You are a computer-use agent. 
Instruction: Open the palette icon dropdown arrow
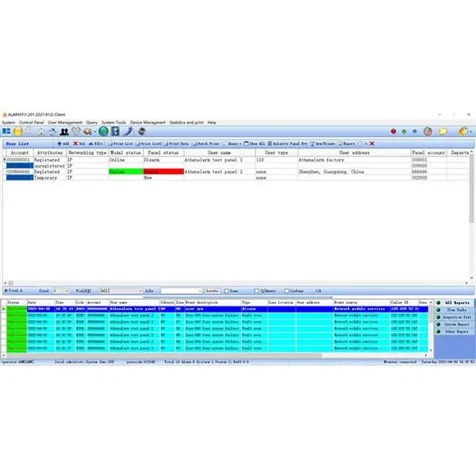coord(470,132)
